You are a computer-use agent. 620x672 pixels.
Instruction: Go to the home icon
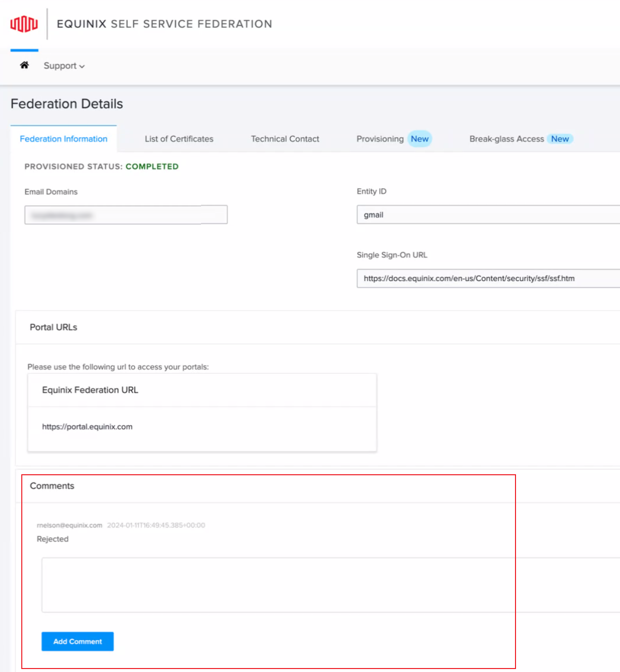click(24, 65)
